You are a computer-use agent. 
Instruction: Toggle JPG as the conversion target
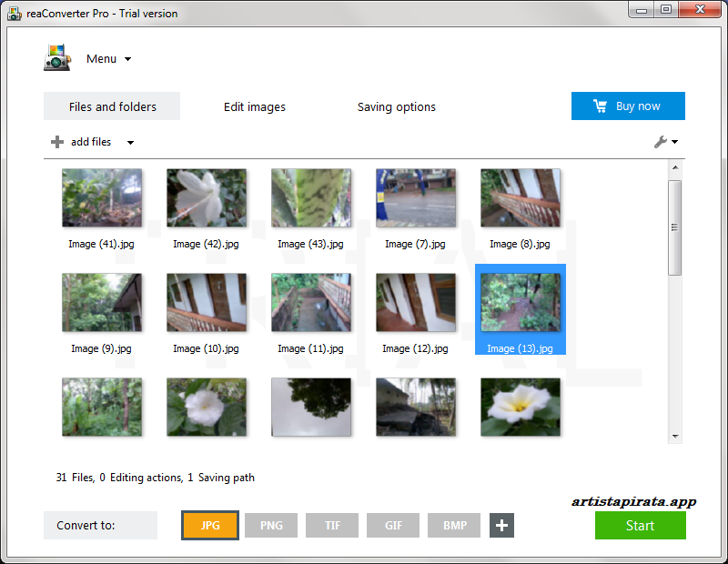coord(209,525)
